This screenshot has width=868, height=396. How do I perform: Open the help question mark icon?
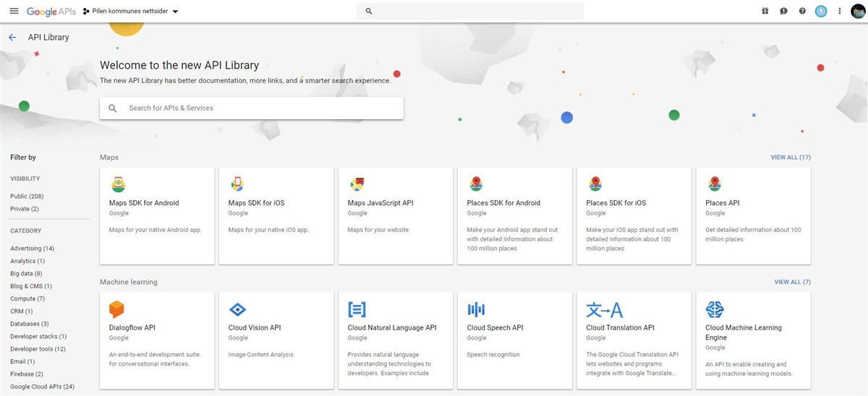pos(802,11)
